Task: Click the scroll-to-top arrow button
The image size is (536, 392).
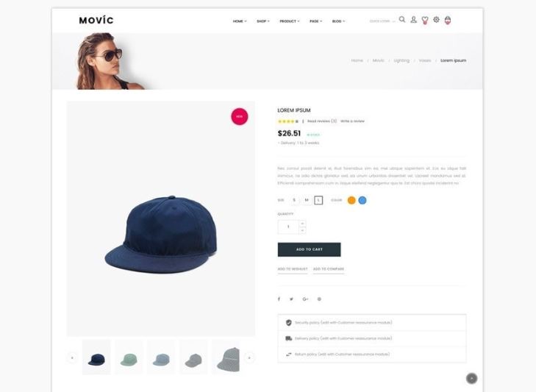Action: (x=472, y=378)
